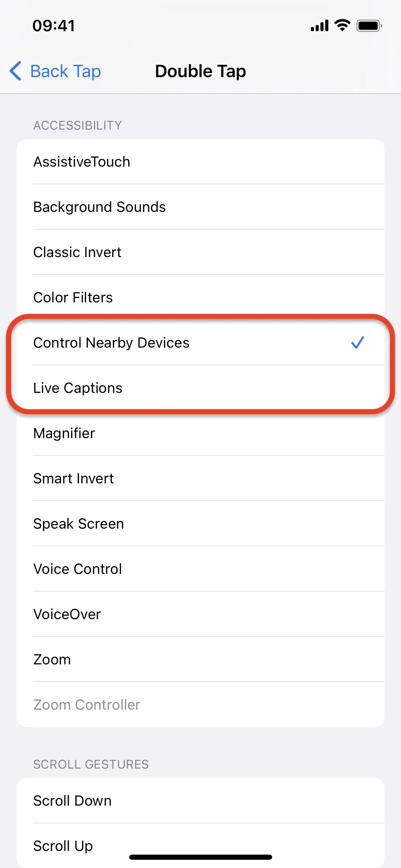
Task: Go back to Back Tap settings
Action: click(56, 71)
